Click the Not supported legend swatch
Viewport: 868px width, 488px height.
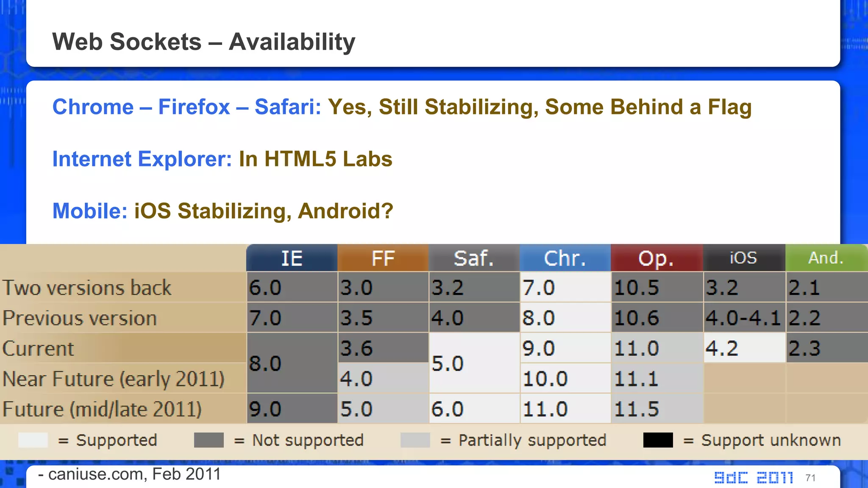[x=209, y=440]
